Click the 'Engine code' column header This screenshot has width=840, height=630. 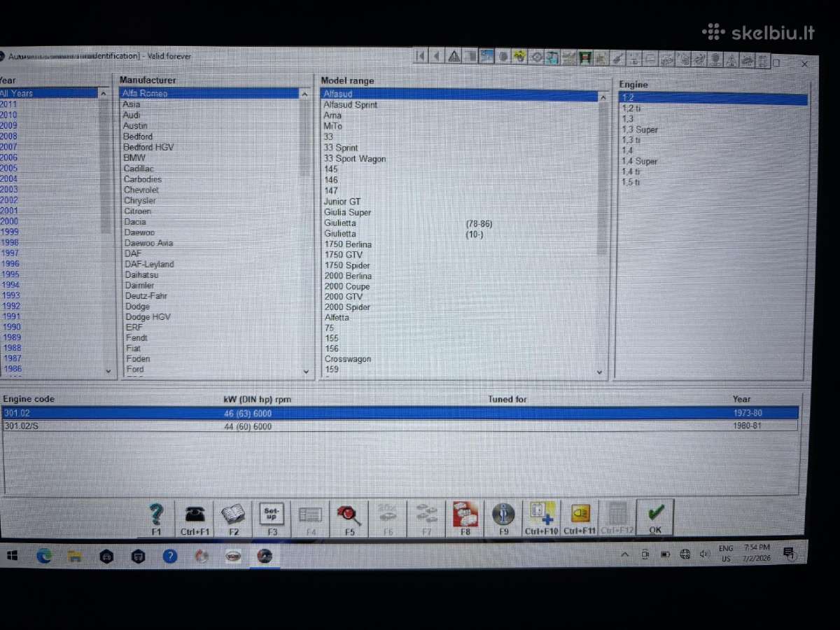29,399
